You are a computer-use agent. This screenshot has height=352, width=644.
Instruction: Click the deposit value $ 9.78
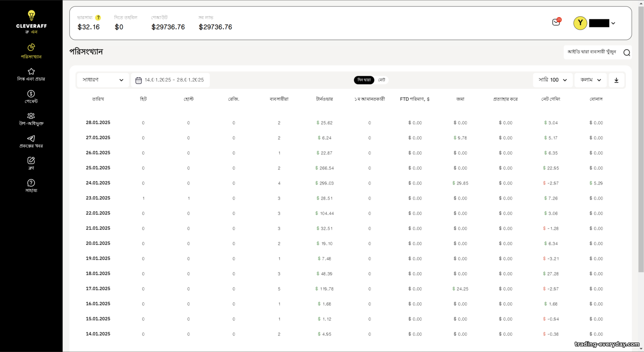pyautogui.click(x=460, y=138)
